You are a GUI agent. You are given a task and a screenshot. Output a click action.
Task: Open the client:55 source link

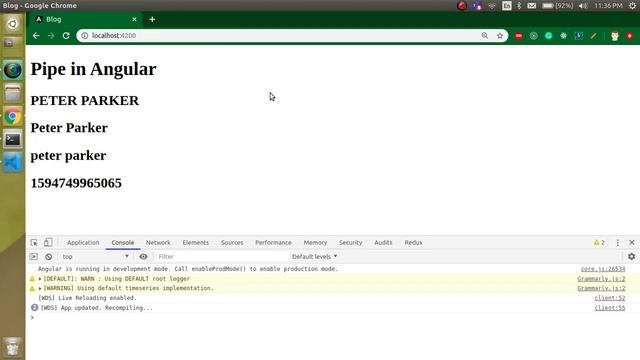(610, 308)
